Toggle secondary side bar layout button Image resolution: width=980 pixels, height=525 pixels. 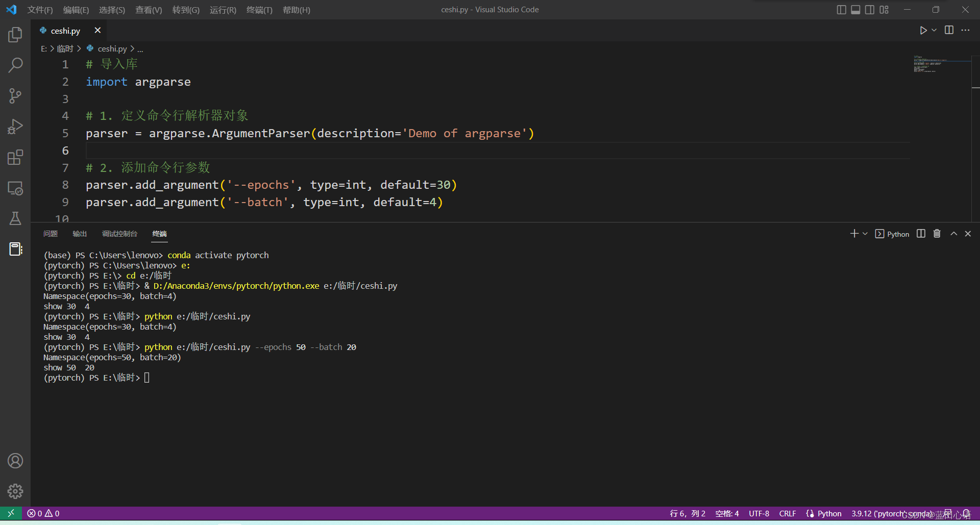click(x=870, y=10)
